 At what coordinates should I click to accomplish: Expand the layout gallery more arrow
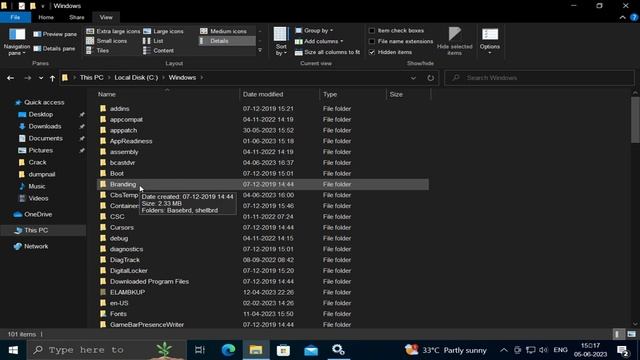260,50
